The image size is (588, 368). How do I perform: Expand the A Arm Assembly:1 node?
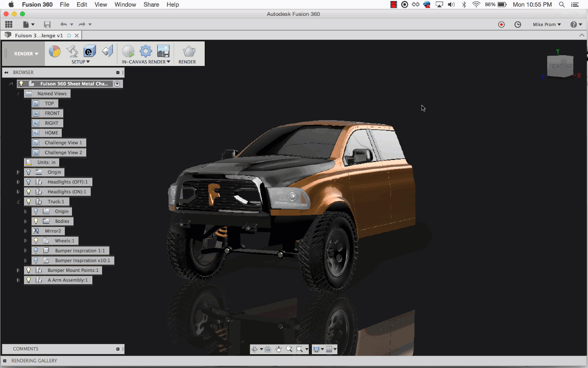coord(18,280)
